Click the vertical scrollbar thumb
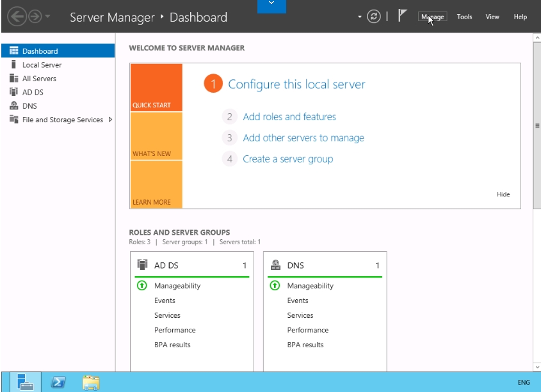541x392 pixels. point(537,125)
